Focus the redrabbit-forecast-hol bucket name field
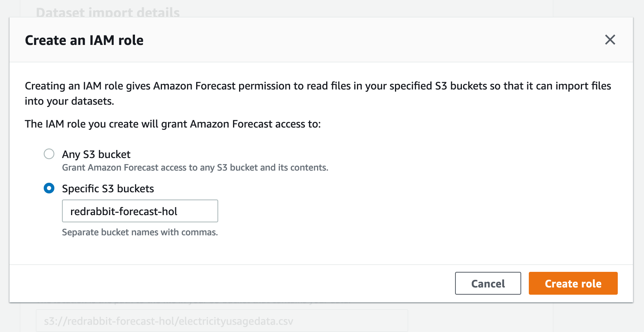The image size is (644, 332). (x=140, y=211)
